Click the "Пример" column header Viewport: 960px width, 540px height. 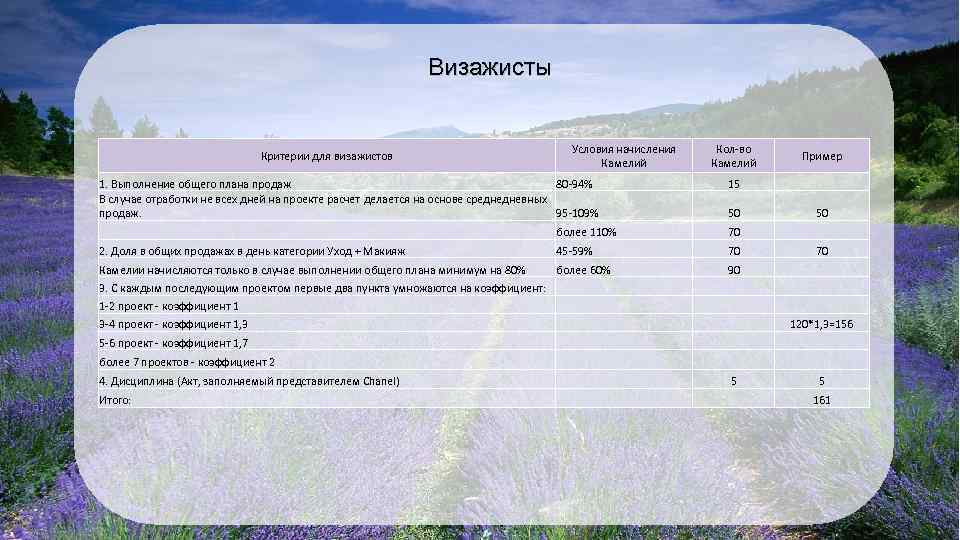click(x=822, y=156)
